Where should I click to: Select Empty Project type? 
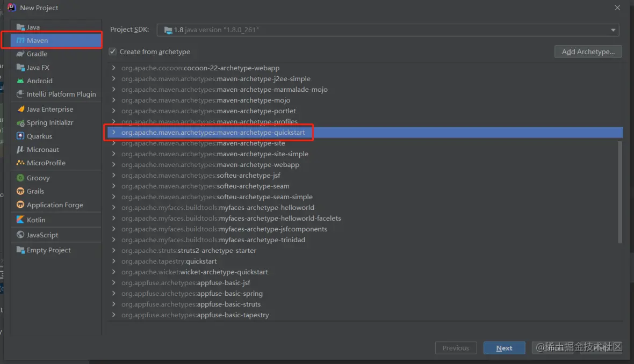point(56,250)
